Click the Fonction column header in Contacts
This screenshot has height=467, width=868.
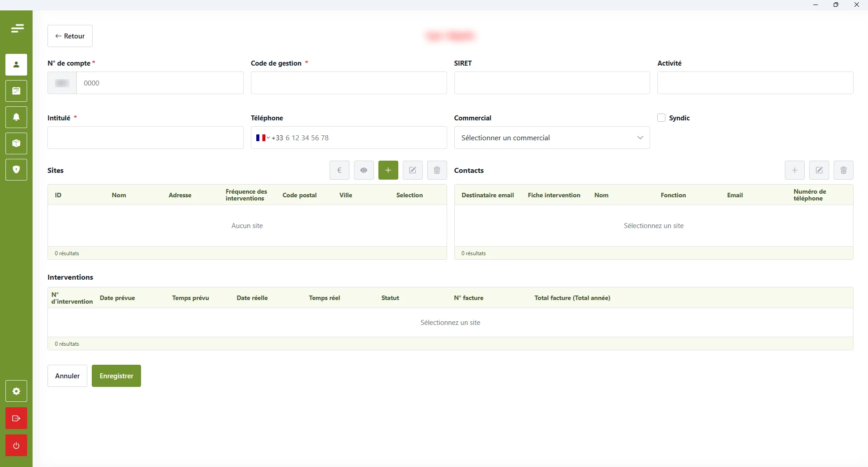click(673, 195)
